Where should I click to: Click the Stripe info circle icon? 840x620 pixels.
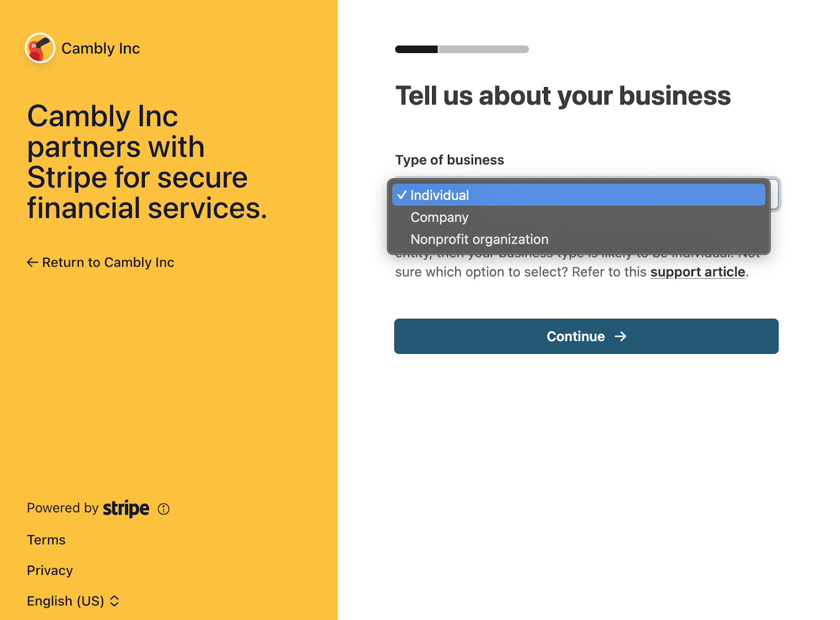point(164,509)
